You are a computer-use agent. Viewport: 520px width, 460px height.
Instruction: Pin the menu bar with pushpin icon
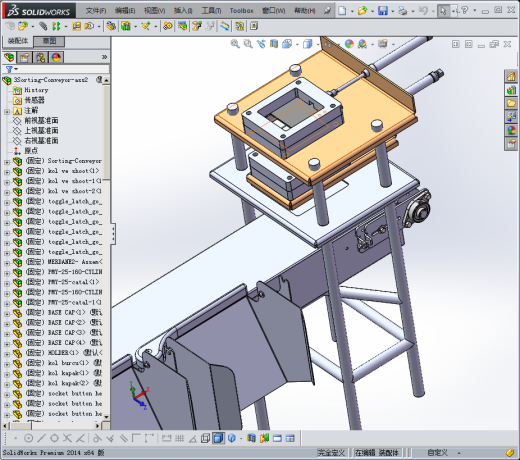[327, 11]
